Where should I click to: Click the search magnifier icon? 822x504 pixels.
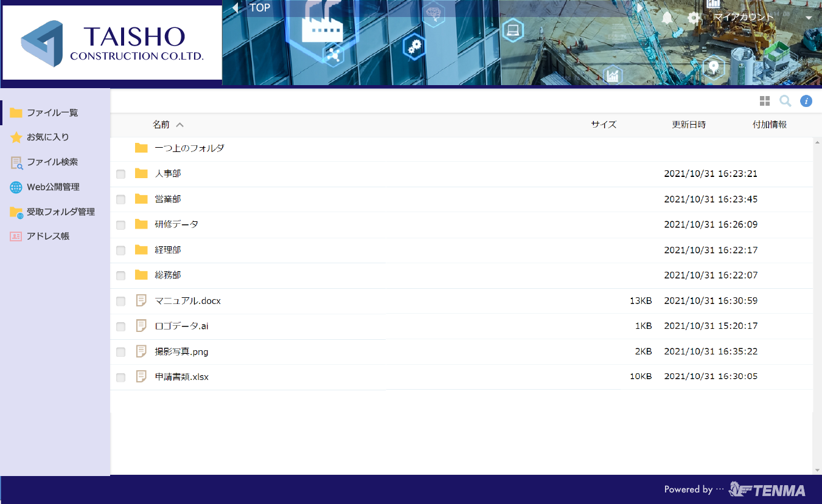coord(785,101)
